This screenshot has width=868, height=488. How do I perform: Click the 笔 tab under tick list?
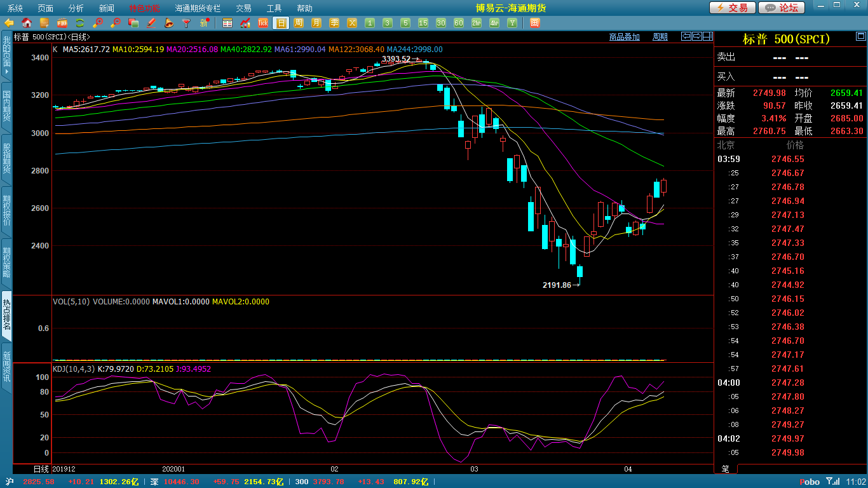pos(726,469)
